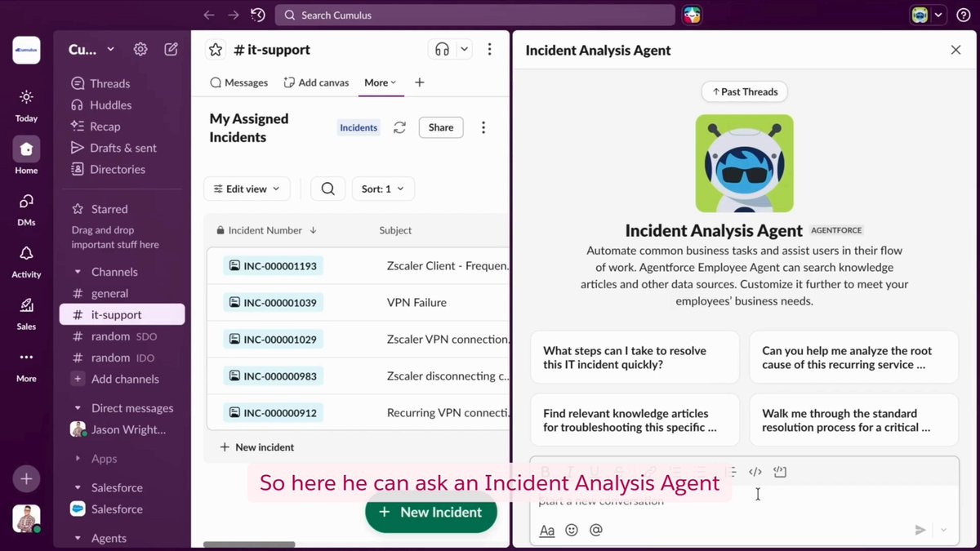Open incident INC-000001039

click(x=274, y=303)
